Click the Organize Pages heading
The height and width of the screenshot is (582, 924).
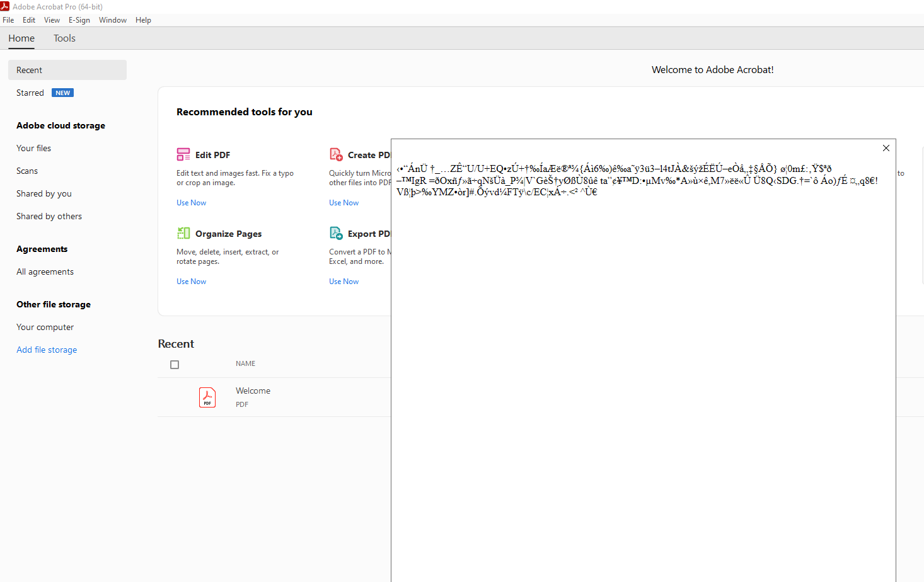point(228,234)
